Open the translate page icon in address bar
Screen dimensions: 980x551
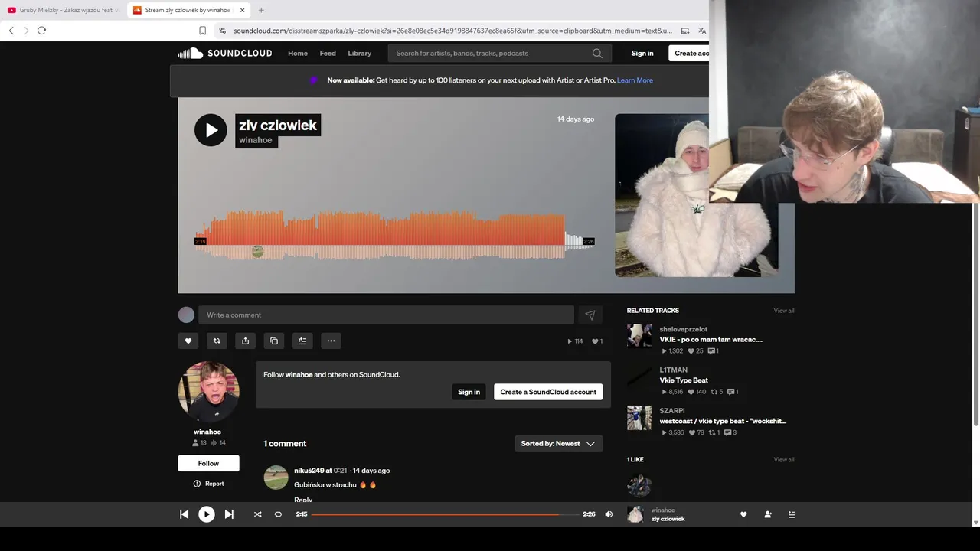[x=702, y=31]
